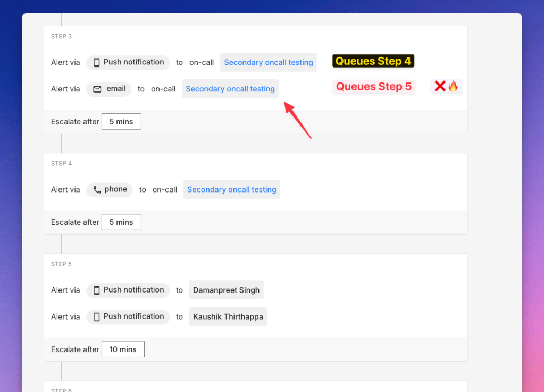Viewport: 544px width, 392px height.
Task: Click the smartphone icon in Step 3's Push notification chip
Action: tap(97, 62)
